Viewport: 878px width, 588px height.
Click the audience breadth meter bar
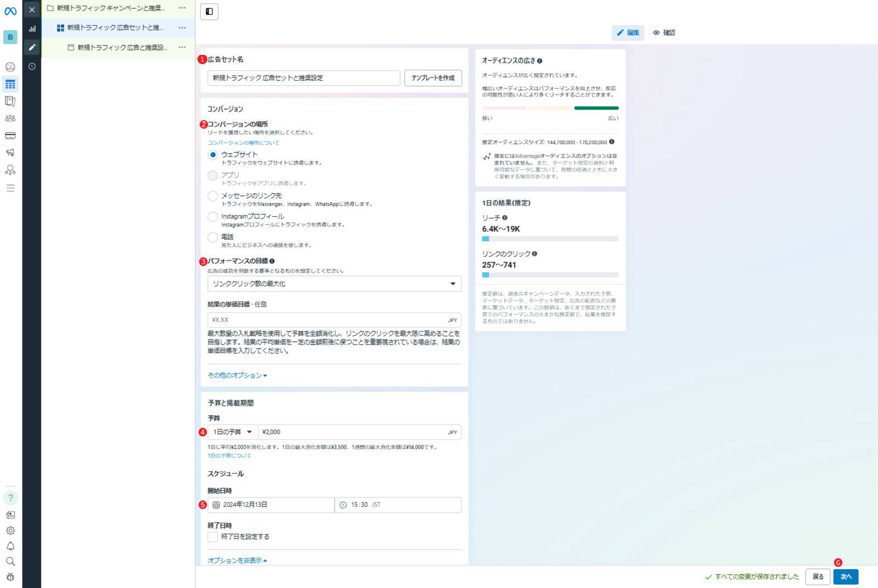click(x=550, y=108)
